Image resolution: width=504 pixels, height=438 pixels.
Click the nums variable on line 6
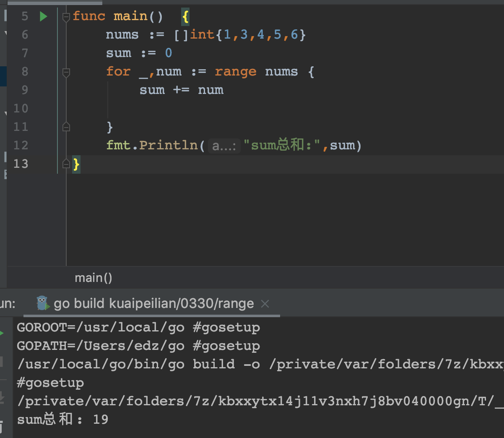coord(122,34)
